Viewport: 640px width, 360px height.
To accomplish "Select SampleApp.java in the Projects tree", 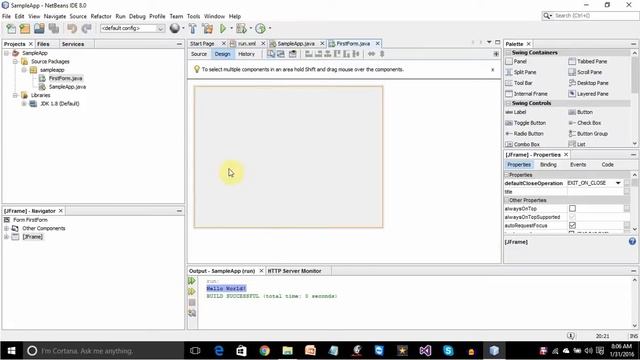I will click(x=67, y=87).
